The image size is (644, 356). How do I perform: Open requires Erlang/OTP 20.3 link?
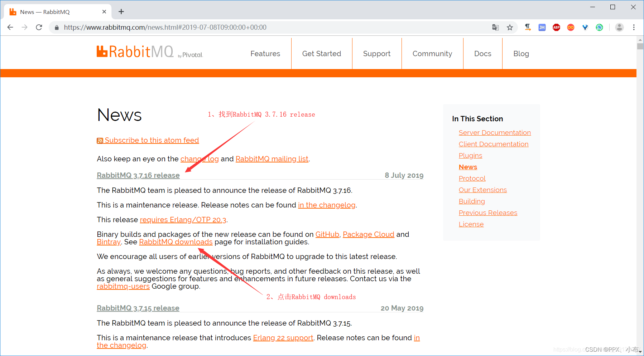(183, 220)
